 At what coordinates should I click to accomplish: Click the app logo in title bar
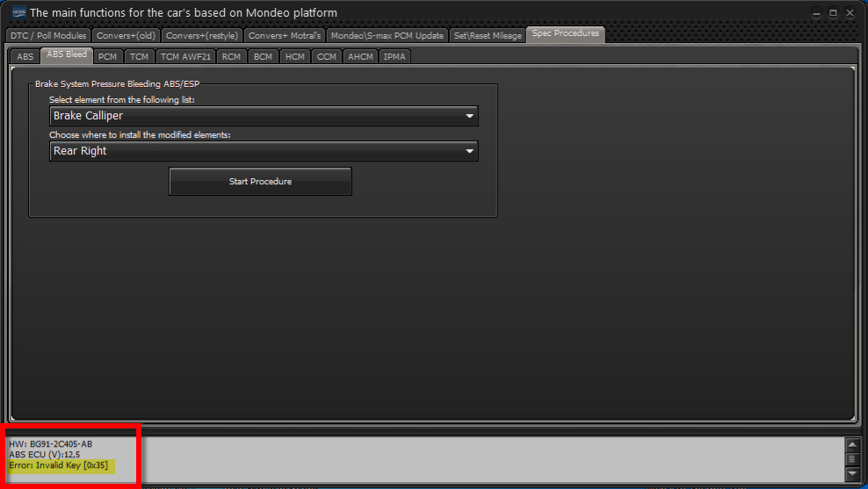[18, 13]
